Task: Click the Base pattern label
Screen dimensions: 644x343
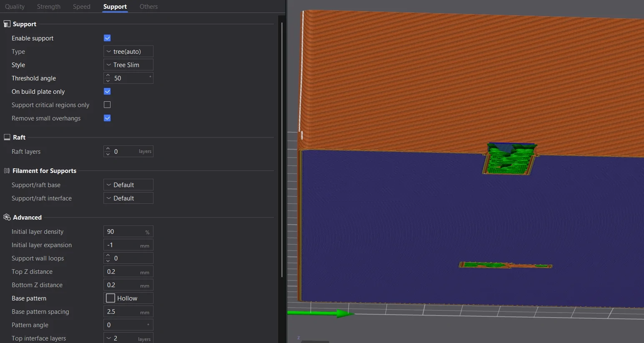Action: pyautogui.click(x=29, y=298)
